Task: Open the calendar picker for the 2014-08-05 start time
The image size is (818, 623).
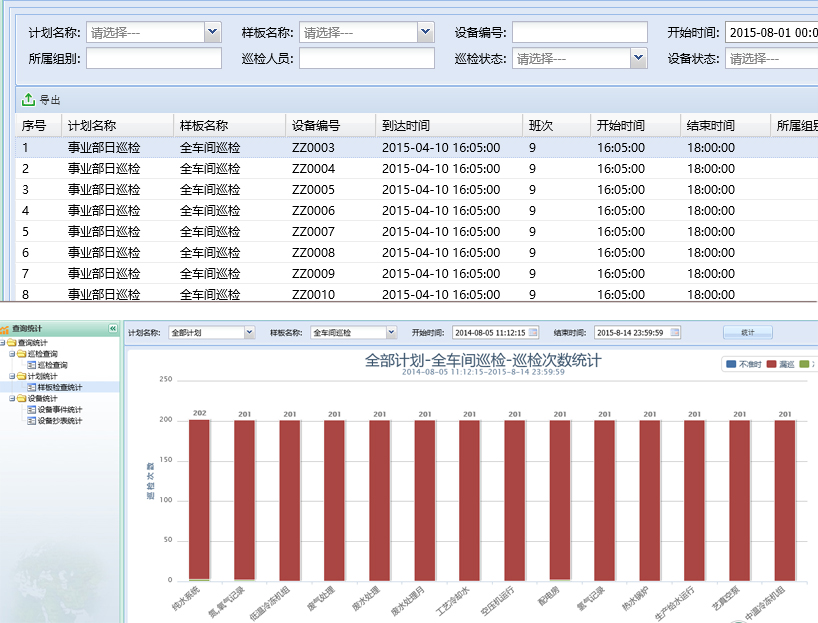Action: click(x=533, y=332)
